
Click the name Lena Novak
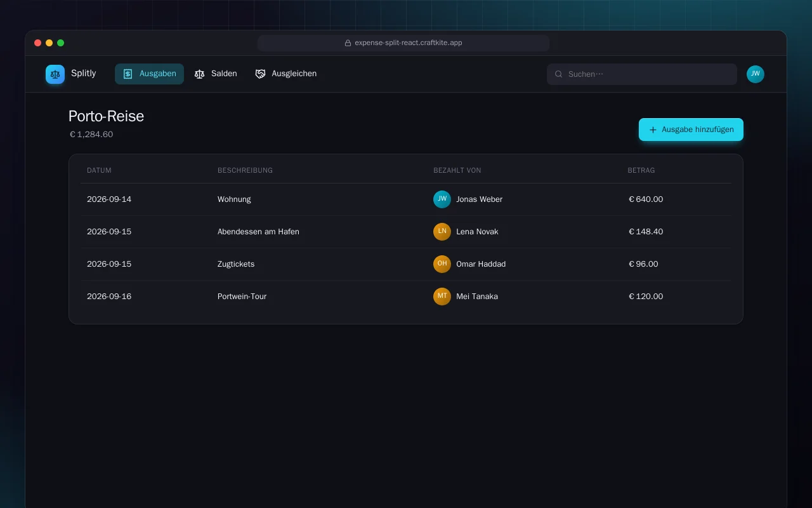[477, 232]
